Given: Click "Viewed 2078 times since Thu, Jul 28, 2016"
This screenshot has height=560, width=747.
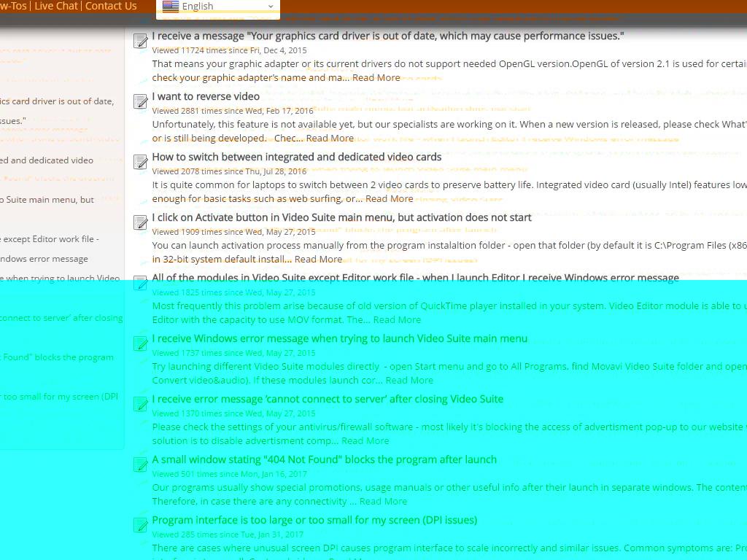Looking at the screenshot, I should [x=229, y=171].
